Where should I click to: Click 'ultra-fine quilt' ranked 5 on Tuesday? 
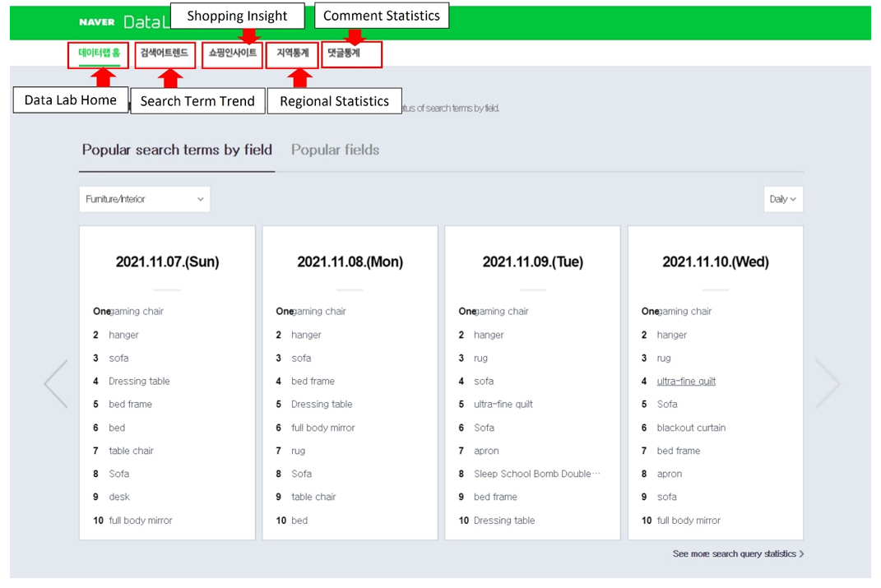pos(503,405)
